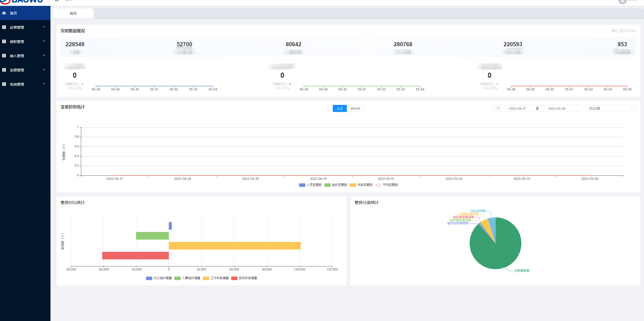Expand the 运营管理 sidebar menu

click(x=25, y=27)
